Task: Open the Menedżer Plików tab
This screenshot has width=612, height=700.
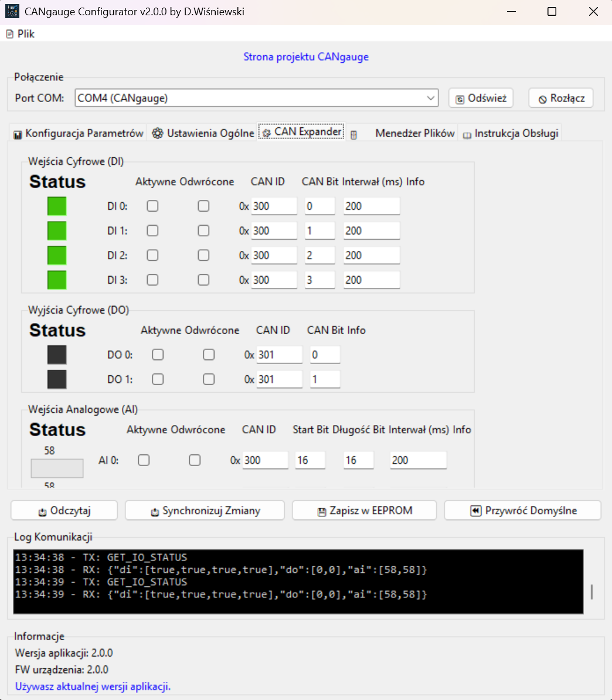Action: click(x=403, y=134)
